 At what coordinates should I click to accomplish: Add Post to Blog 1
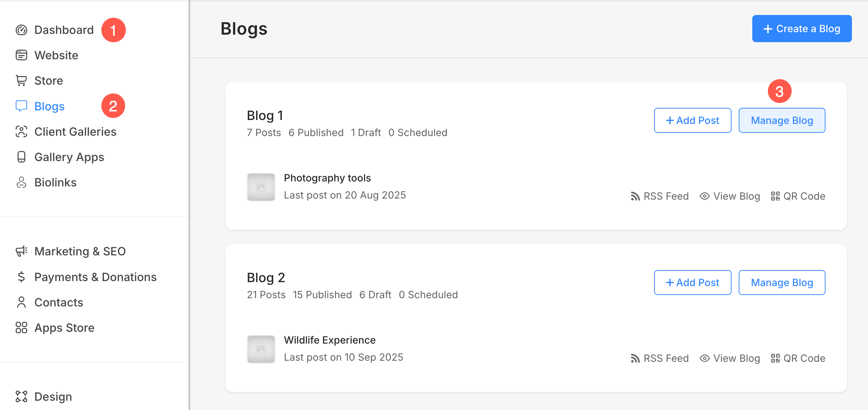(x=692, y=120)
